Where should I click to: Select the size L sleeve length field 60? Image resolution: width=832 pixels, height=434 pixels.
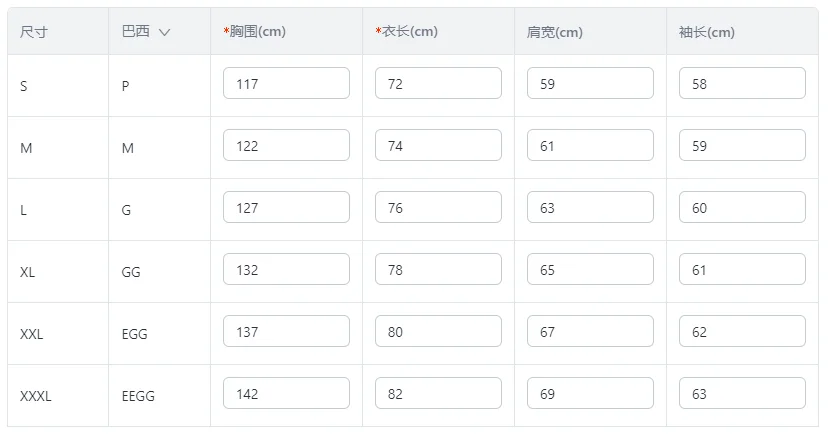tap(742, 207)
